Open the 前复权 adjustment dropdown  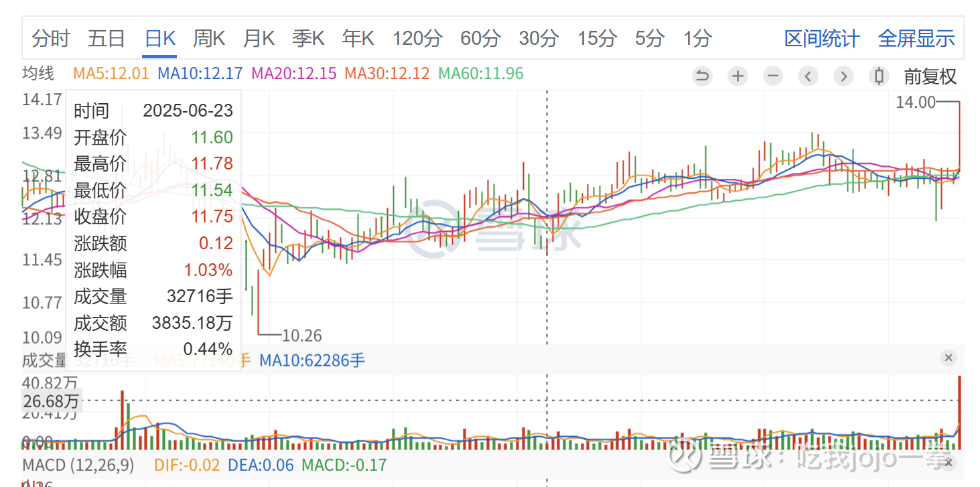tap(930, 76)
